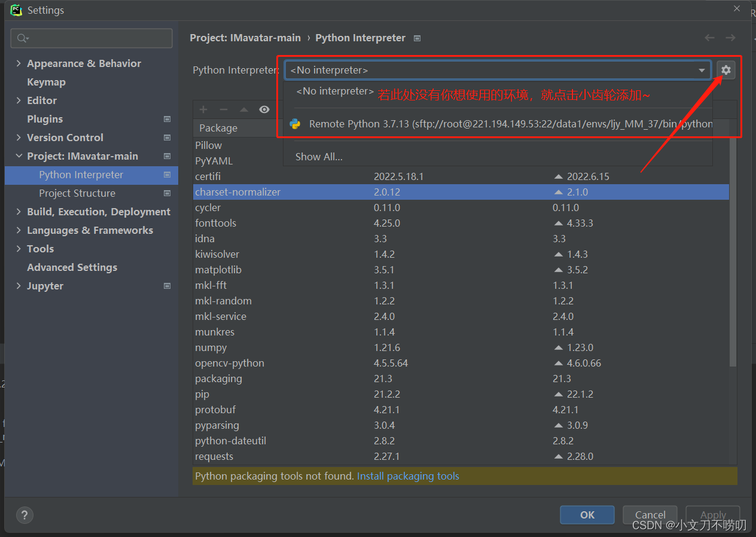Viewport: 756px width, 537px height.
Task: Open Advanced Settings page
Action: tap(72, 267)
